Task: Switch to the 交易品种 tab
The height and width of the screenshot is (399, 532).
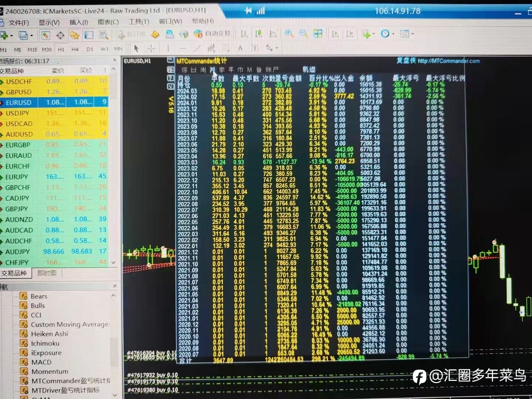Action: [14, 273]
